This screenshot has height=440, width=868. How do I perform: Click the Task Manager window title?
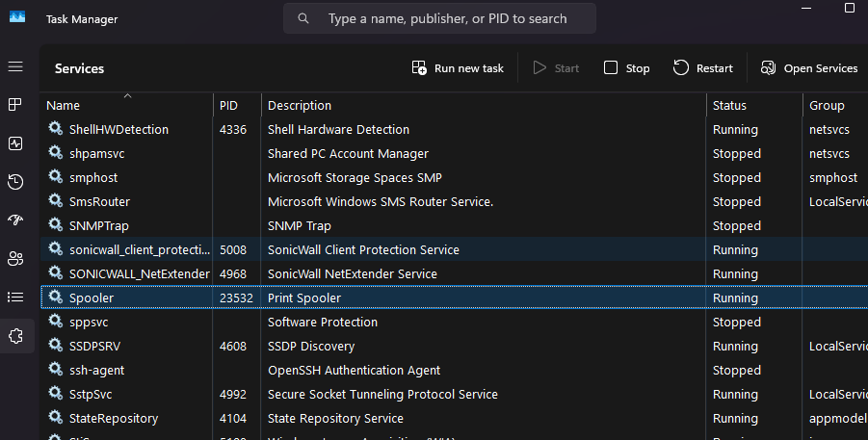[82, 19]
